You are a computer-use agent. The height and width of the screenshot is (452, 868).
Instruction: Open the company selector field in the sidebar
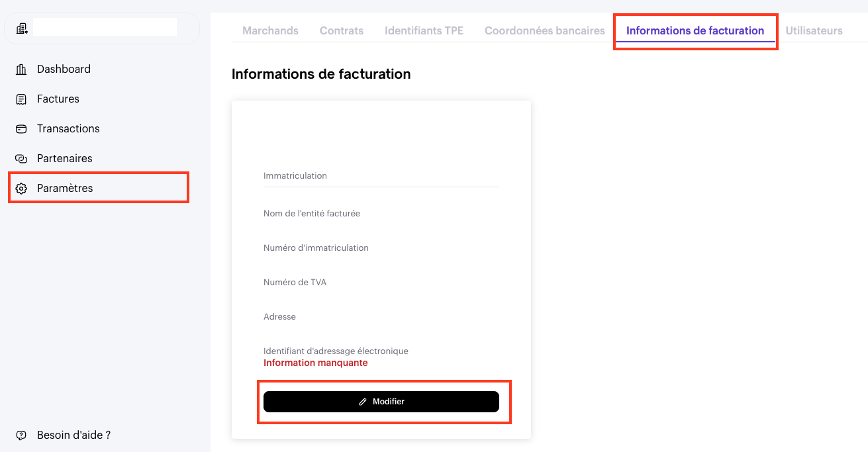coord(102,28)
